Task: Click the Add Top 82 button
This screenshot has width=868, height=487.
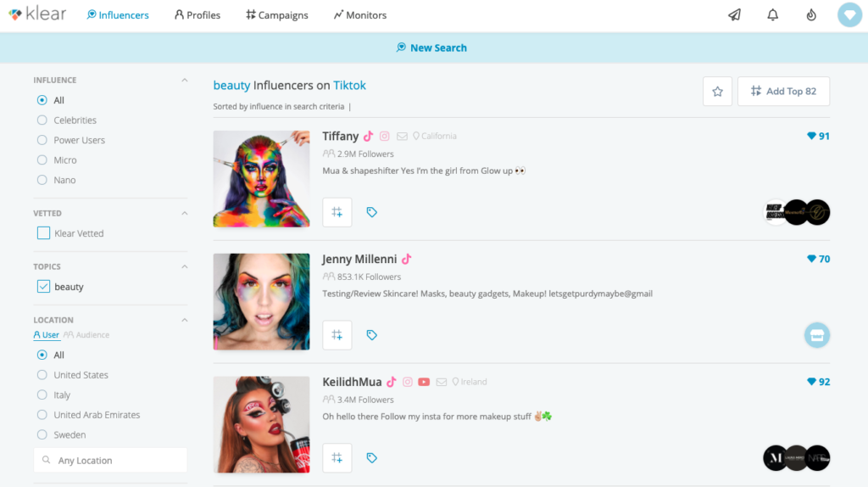Action: point(783,92)
